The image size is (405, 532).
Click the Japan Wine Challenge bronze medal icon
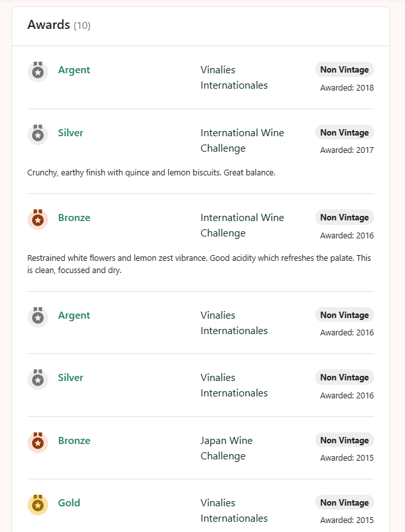[x=38, y=441]
